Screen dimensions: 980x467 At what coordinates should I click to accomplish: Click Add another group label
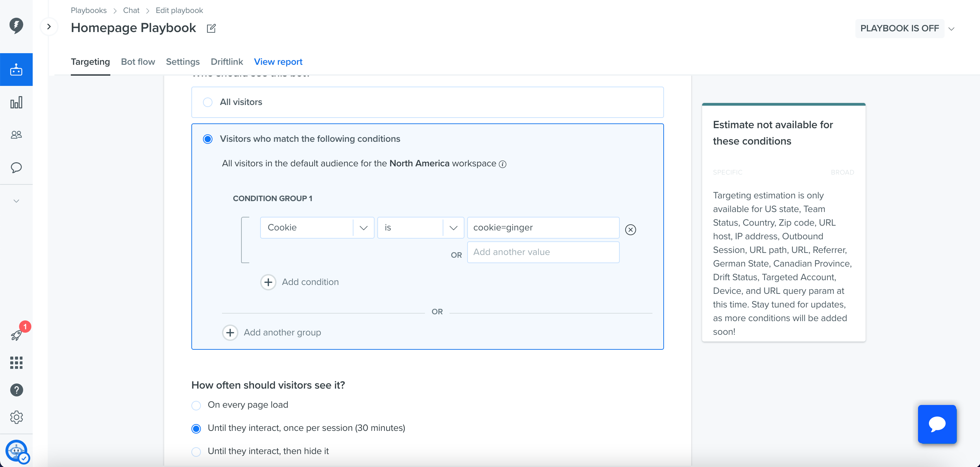pyautogui.click(x=282, y=333)
